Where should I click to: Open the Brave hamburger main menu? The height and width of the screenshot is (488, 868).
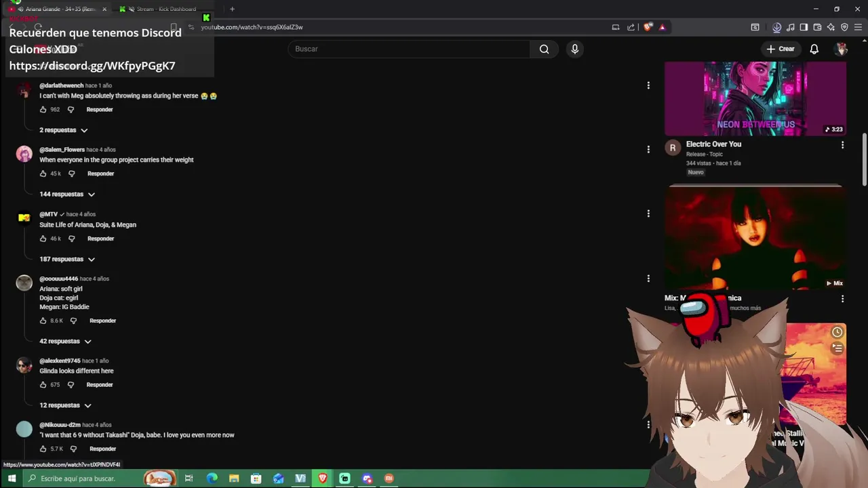click(858, 27)
